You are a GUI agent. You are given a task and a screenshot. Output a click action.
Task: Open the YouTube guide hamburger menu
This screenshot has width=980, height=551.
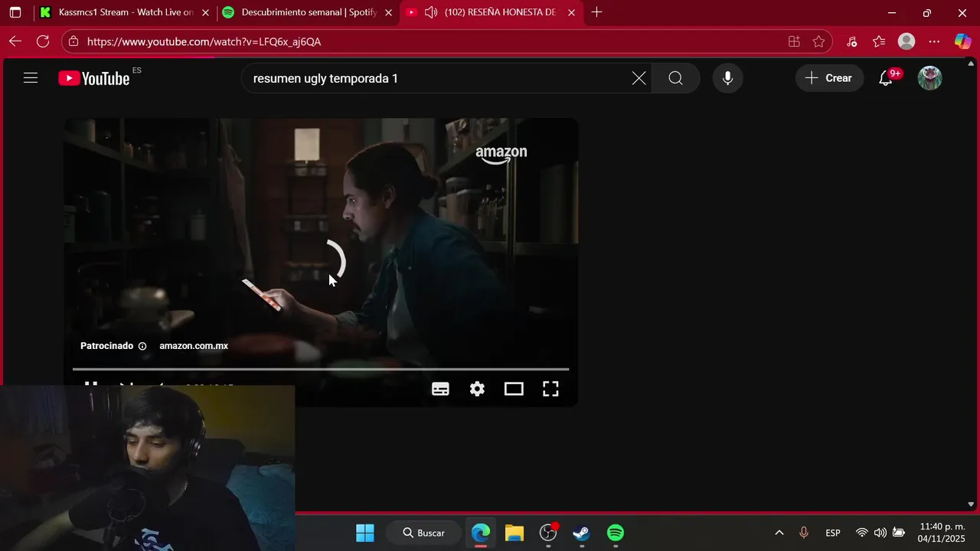[x=31, y=78]
